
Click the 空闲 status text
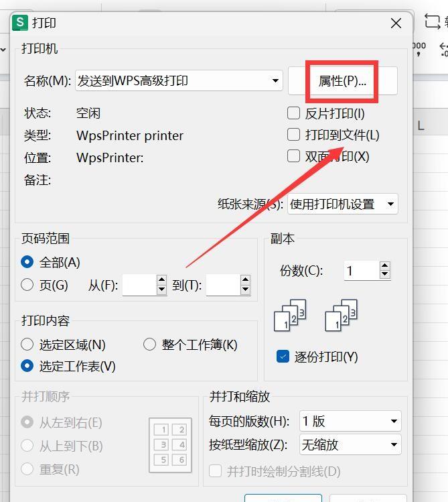88,113
